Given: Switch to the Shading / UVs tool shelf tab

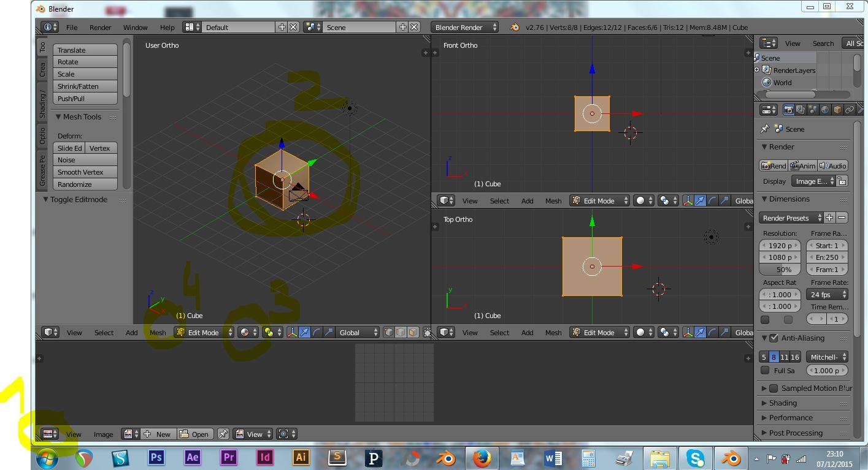Looking at the screenshot, I should tap(42, 105).
